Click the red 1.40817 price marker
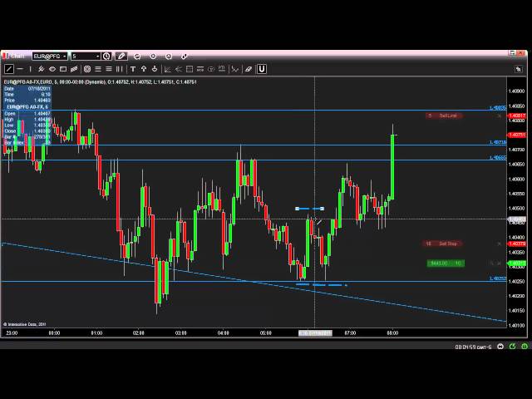Screen dimensions: 532x399 point(516,116)
